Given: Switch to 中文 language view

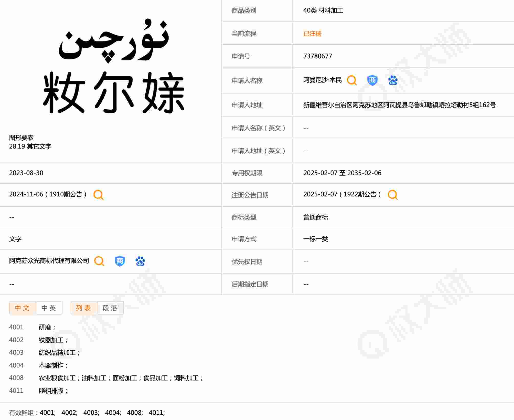Looking at the screenshot, I should [23, 308].
